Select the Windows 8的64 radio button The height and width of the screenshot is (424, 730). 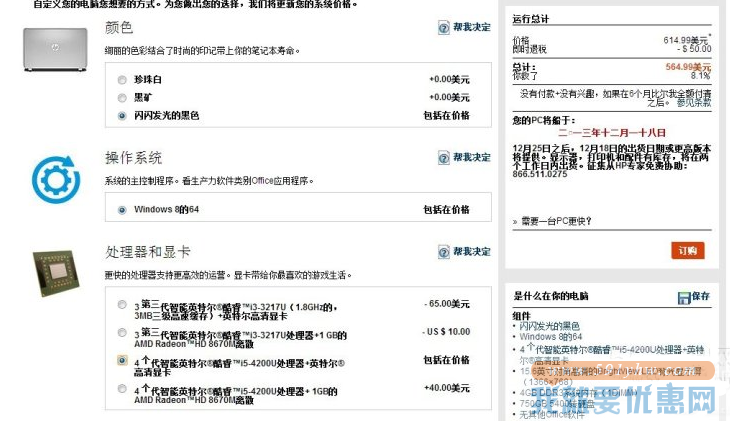122,210
